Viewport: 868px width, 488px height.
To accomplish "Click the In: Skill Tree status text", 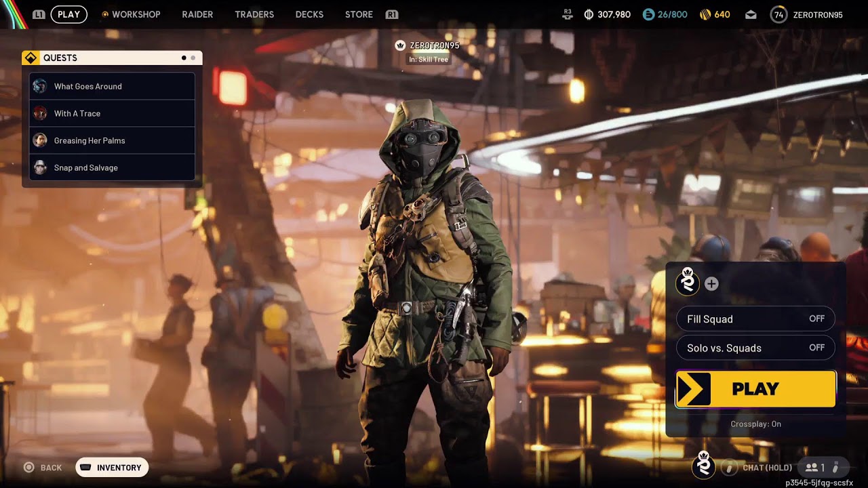I will (x=428, y=60).
